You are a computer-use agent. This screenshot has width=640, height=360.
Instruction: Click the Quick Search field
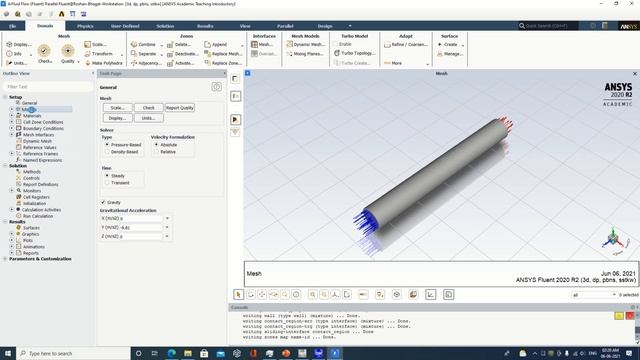coord(548,26)
